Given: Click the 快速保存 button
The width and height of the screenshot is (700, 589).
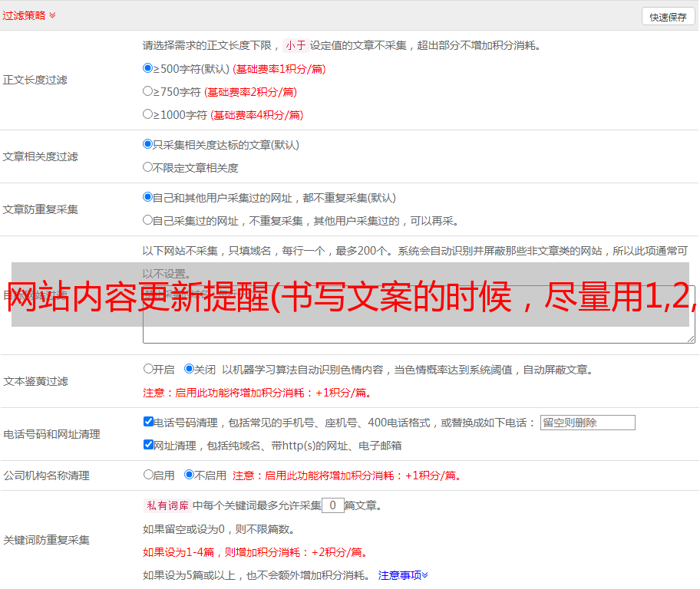Looking at the screenshot, I should (x=668, y=17).
